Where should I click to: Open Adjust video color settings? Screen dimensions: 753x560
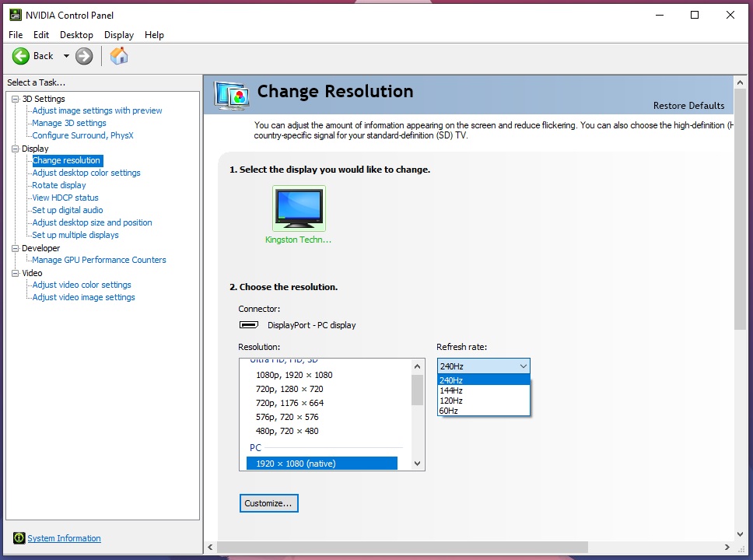tap(82, 285)
